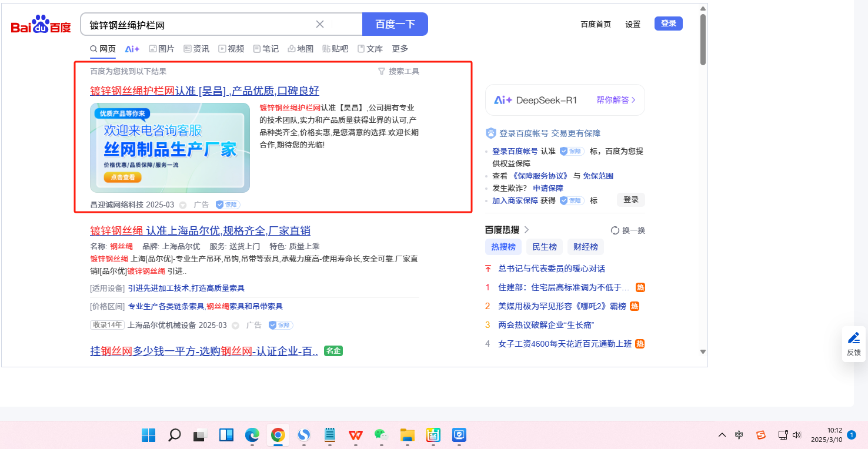Click the Sogou input method tray icon

[x=761, y=435]
